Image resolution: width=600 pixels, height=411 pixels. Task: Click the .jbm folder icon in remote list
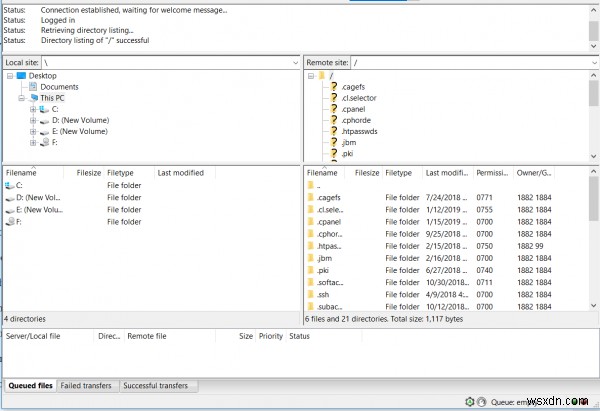(x=311, y=258)
